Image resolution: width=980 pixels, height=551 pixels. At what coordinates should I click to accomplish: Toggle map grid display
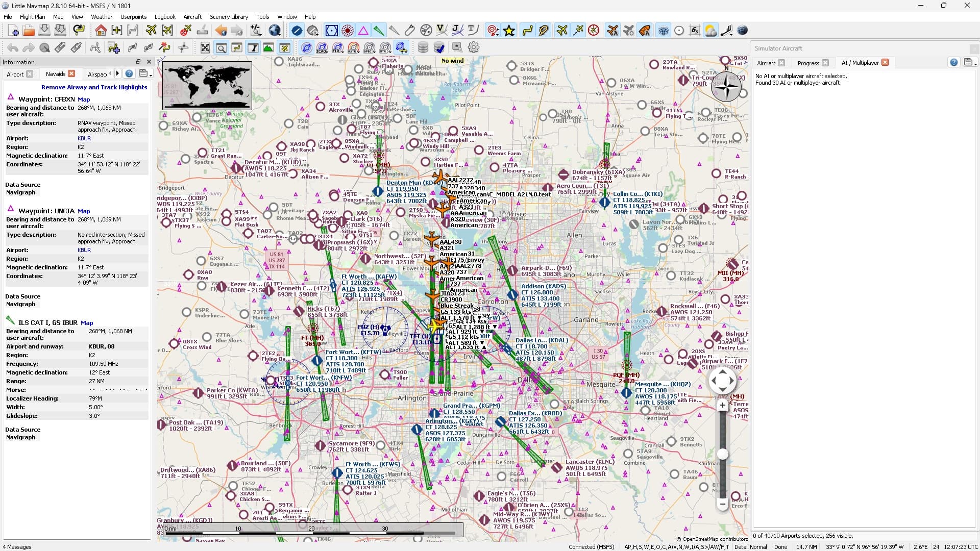663,31
